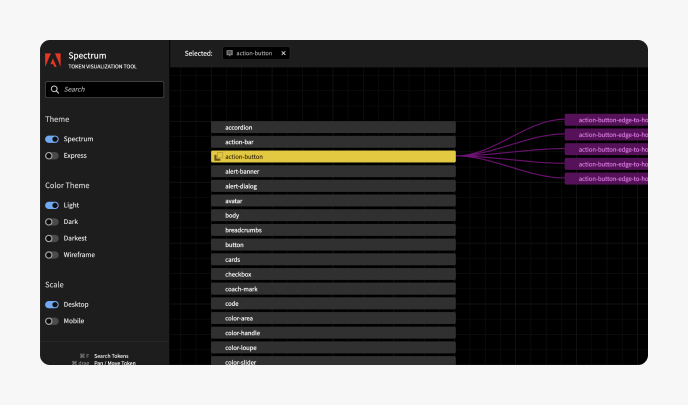The image size is (688, 405).
Task: Select the avatar component row
Action: point(333,201)
